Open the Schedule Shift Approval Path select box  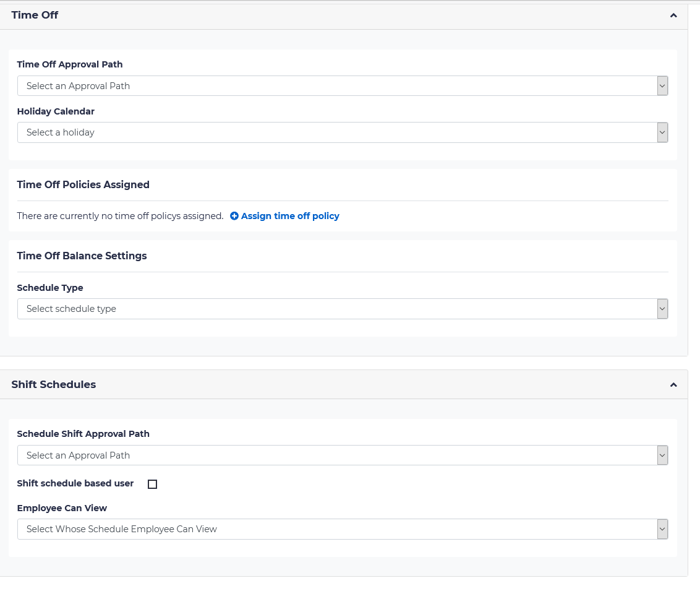337,455
